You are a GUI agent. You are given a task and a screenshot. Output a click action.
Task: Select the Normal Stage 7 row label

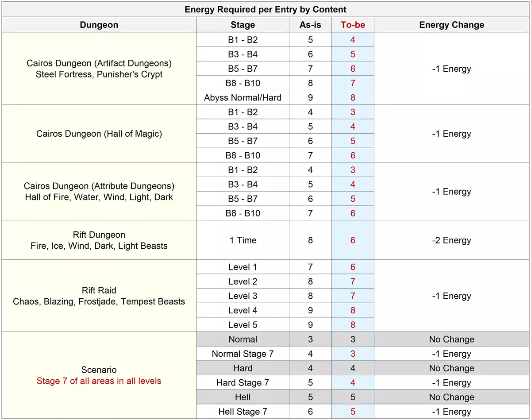242,354
